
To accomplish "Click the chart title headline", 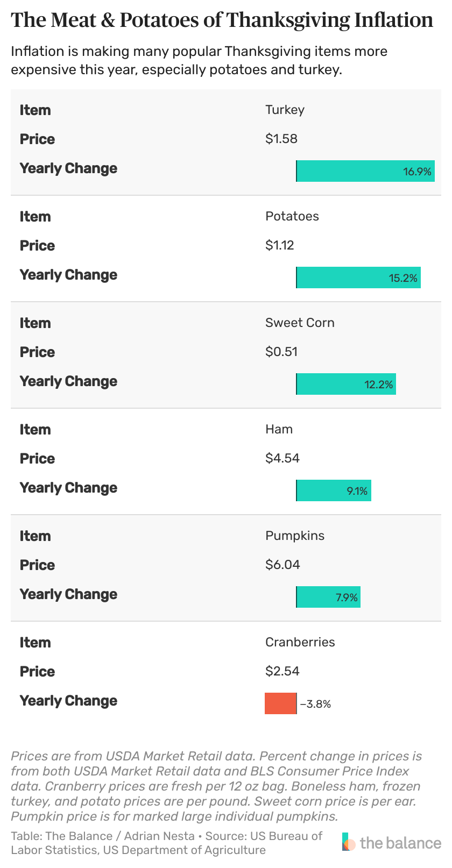I will 222,20.
